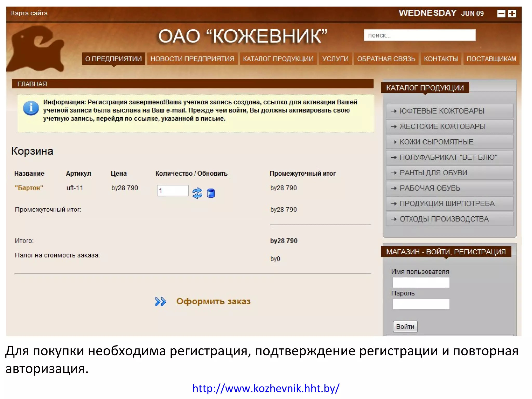Screen dimensions: 532x399
Task: Open the ПОСТАВЩИКАМ menu item
Action: [x=491, y=59]
